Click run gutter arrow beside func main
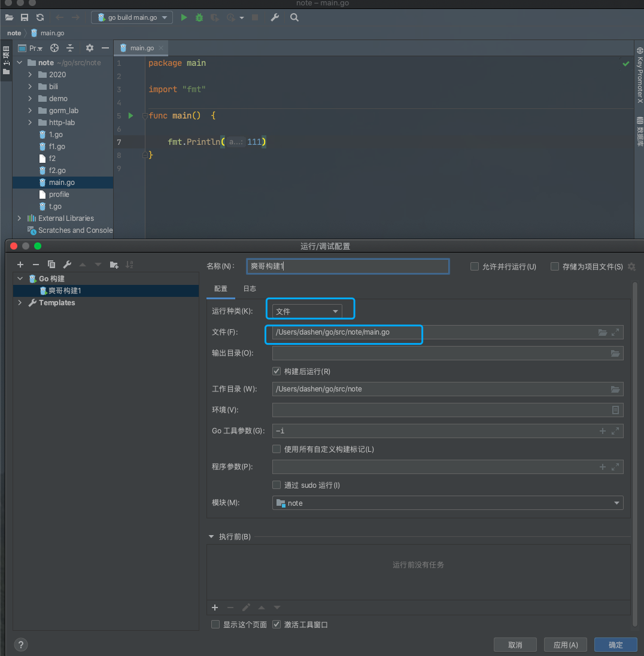644x656 pixels. pyautogui.click(x=130, y=116)
